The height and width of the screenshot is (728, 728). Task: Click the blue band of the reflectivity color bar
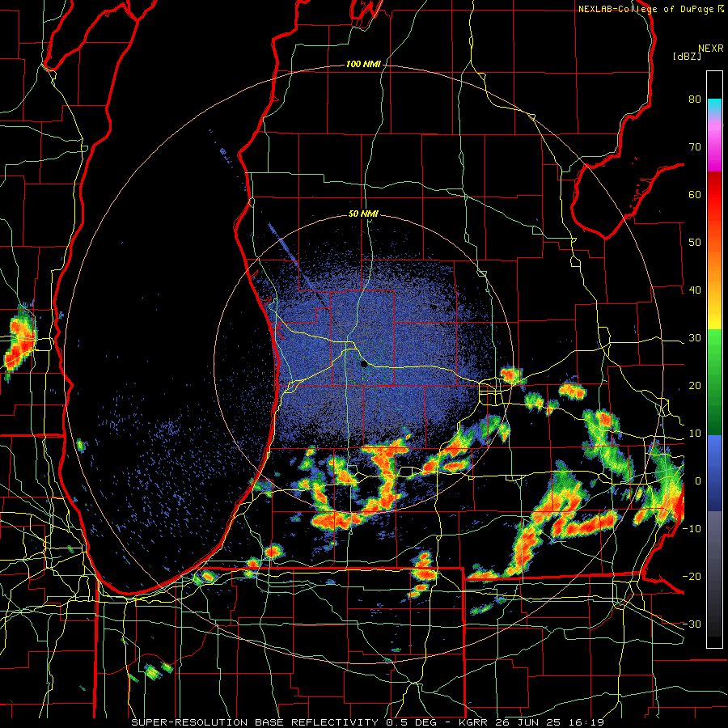pos(714,473)
